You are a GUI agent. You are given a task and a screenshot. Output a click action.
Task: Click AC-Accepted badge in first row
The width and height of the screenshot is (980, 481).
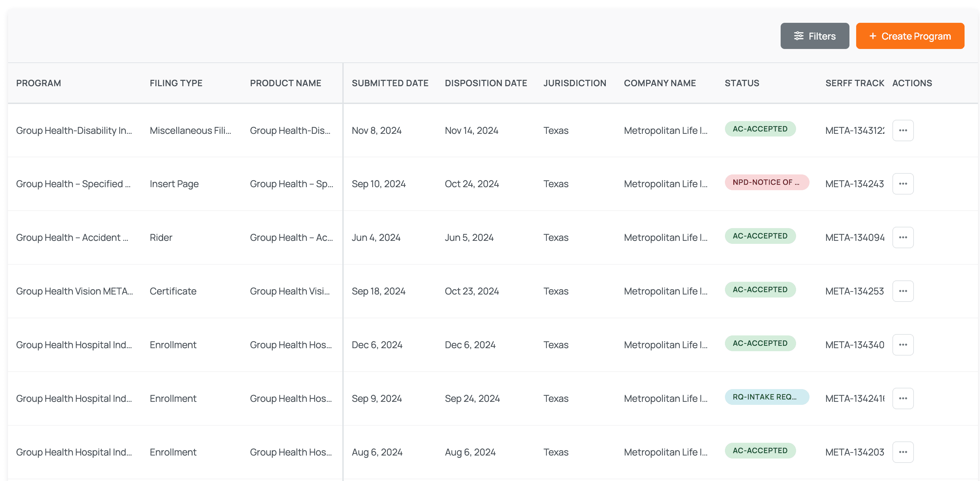coord(760,129)
